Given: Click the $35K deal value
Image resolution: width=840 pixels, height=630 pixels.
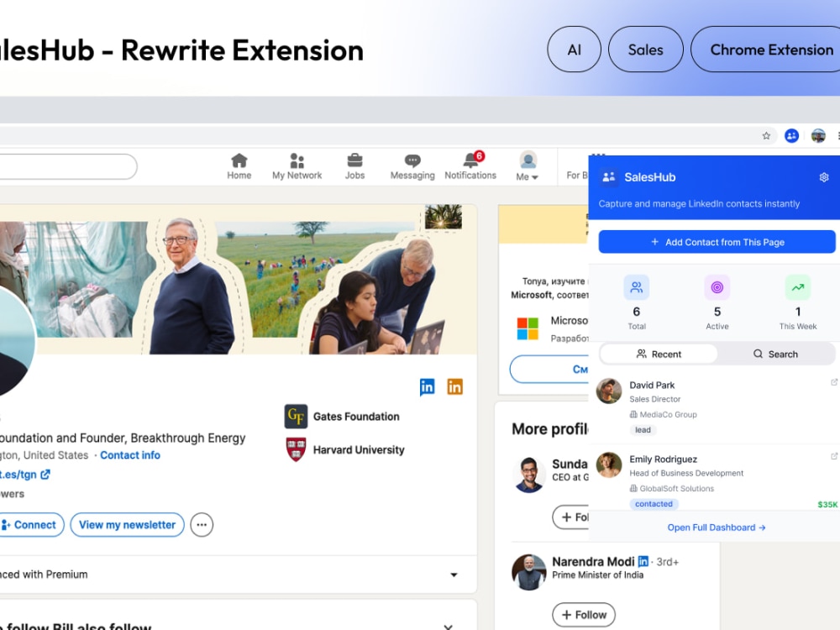Looking at the screenshot, I should [827, 504].
